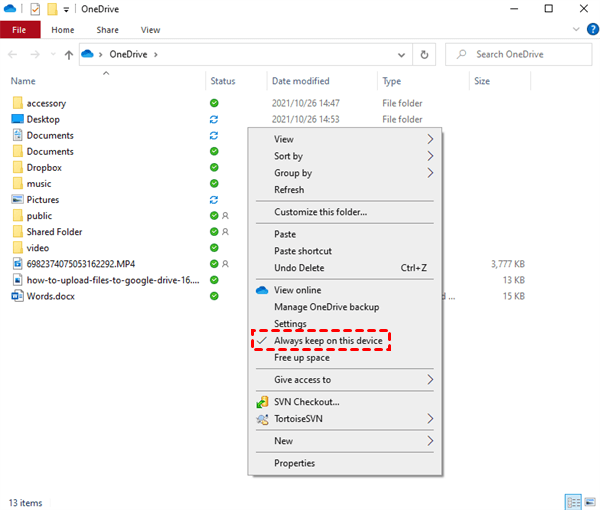Switch to large icons view in status bar

pyautogui.click(x=588, y=501)
